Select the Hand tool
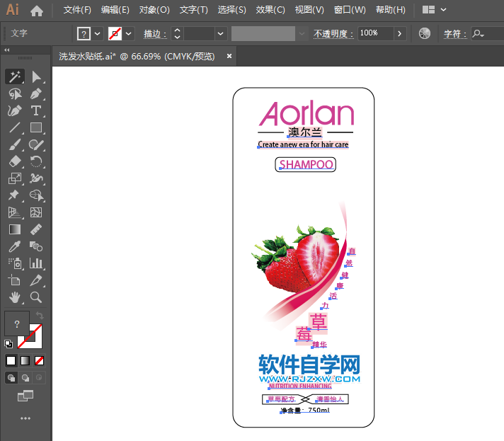The image size is (504, 441). click(x=14, y=297)
